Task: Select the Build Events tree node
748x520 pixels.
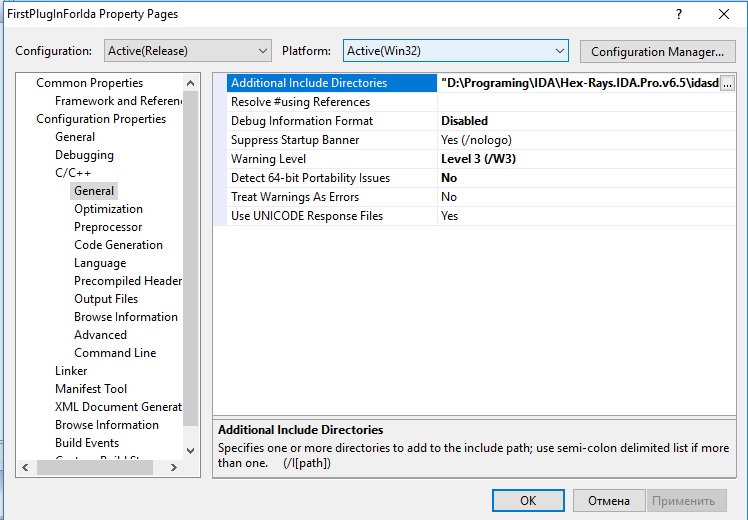Action: pyautogui.click(x=87, y=443)
